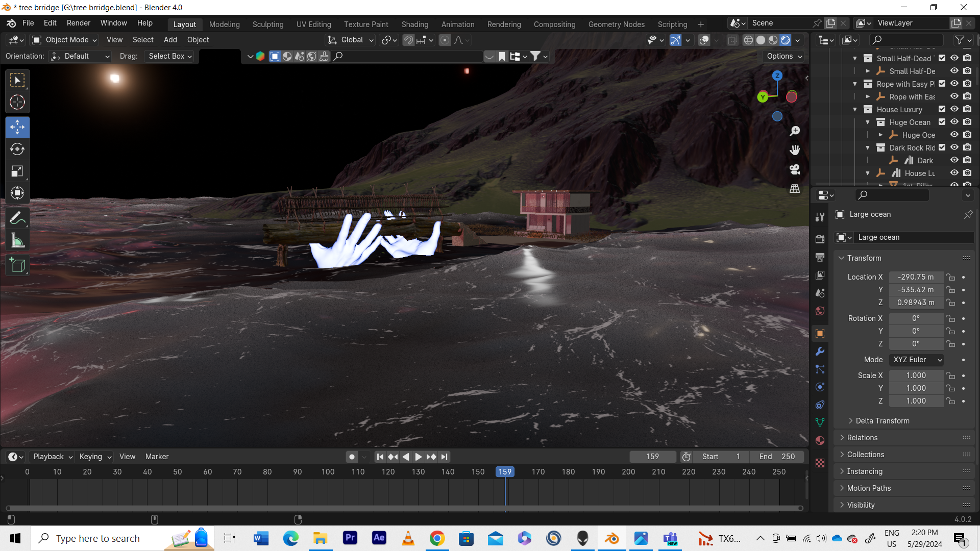Jump to the timeline end frame
This screenshot has height=551, width=980.
444,457
